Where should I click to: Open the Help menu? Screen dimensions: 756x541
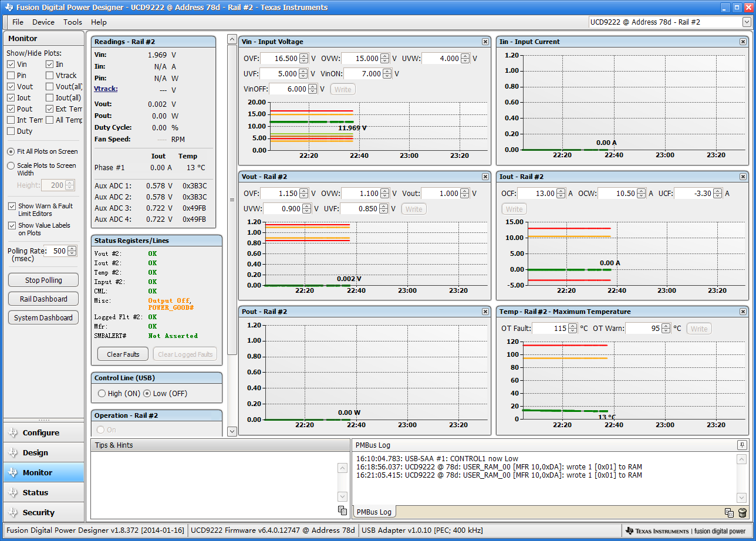point(99,22)
